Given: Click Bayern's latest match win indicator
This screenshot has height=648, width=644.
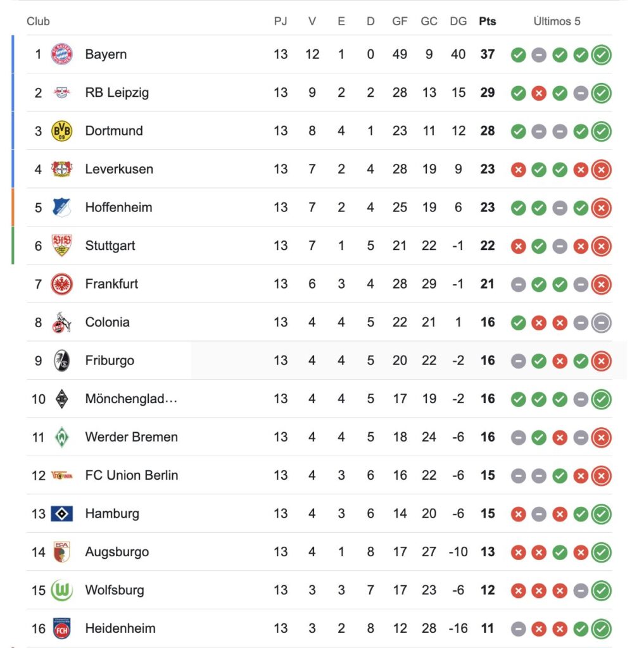Looking at the screenshot, I should (601, 55).
